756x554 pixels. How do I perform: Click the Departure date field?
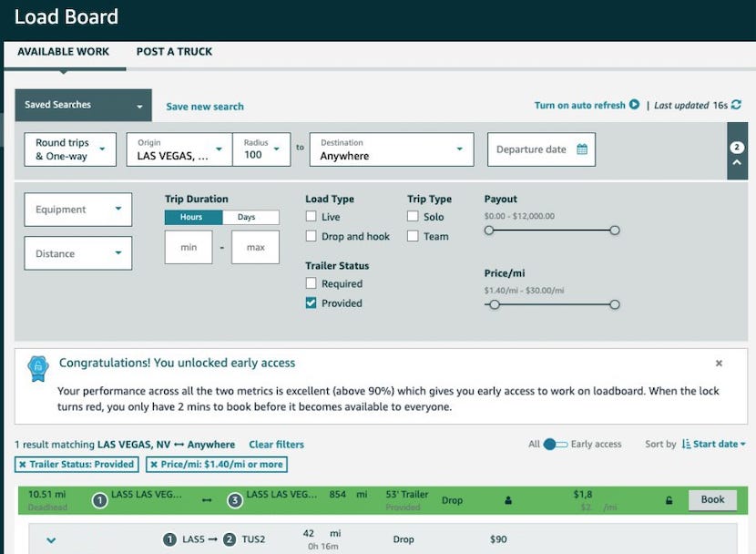541,149
